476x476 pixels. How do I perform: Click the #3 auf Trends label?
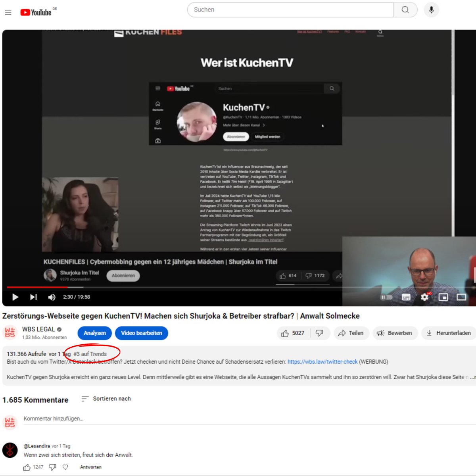[x=90, y=354]
